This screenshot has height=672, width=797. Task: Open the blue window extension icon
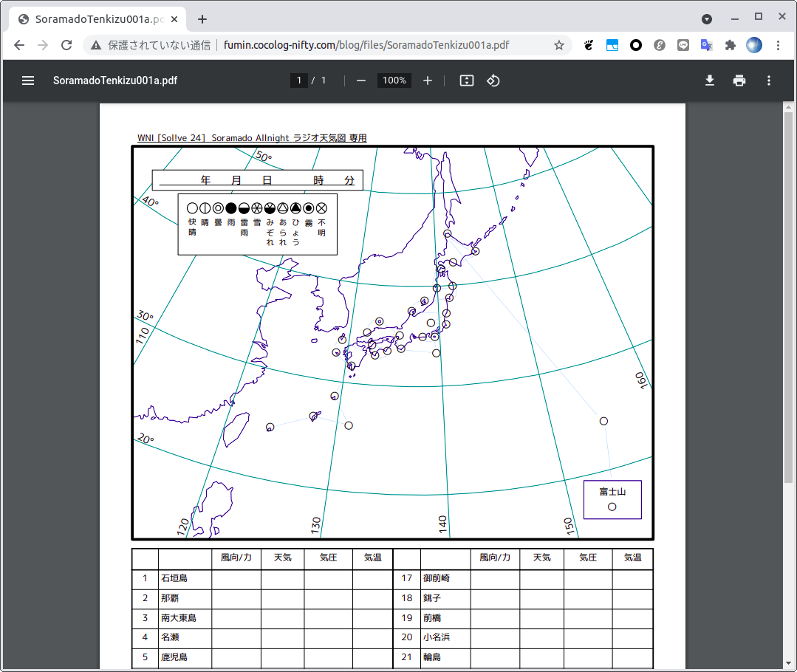612,45
